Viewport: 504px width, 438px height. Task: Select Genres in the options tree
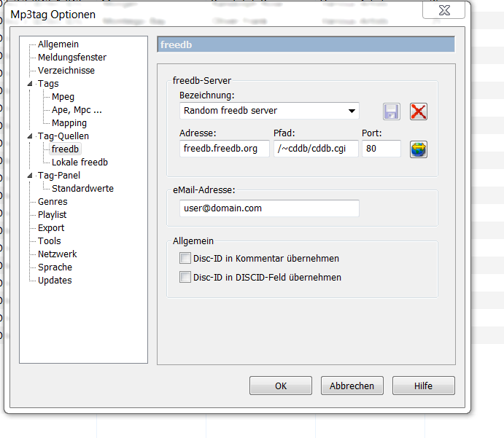tap(53, 202)
